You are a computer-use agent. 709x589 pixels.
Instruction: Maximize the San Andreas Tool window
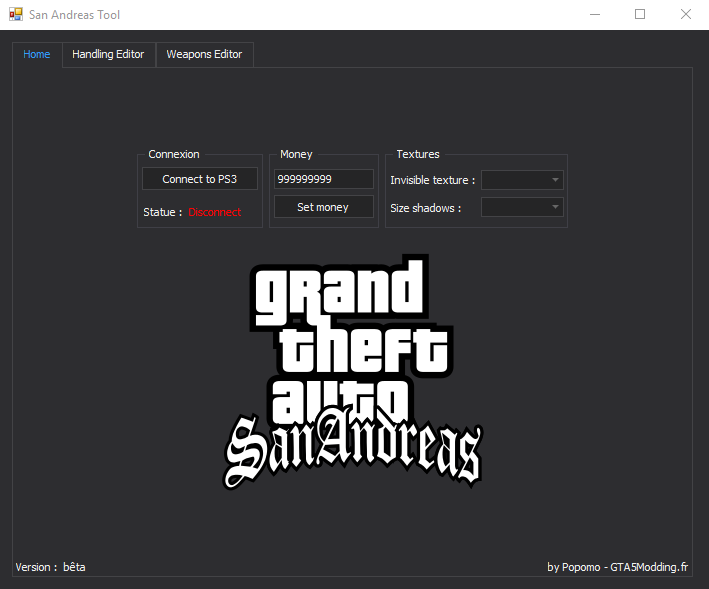[640, 14]
